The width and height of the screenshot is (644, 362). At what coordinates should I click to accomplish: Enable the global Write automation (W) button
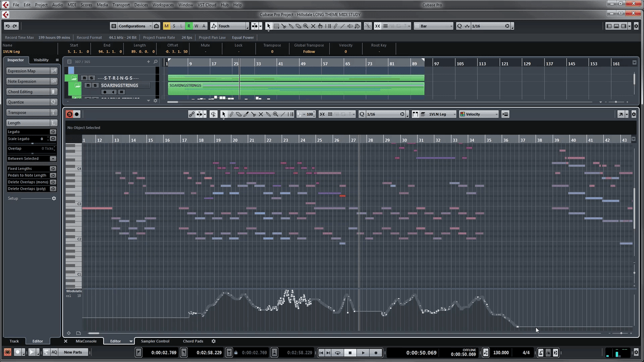coord(195,26)
